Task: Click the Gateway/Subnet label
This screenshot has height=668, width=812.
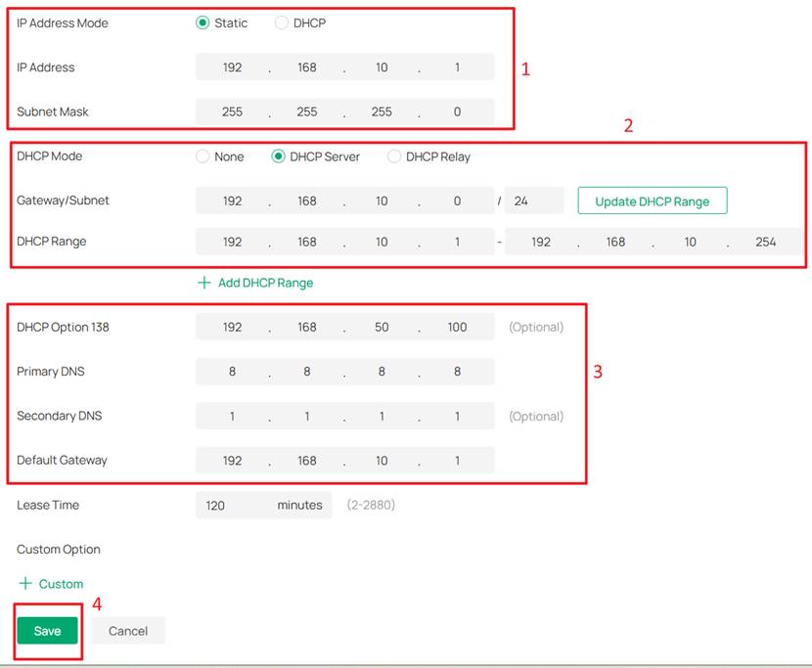Action: coord(63,200)
